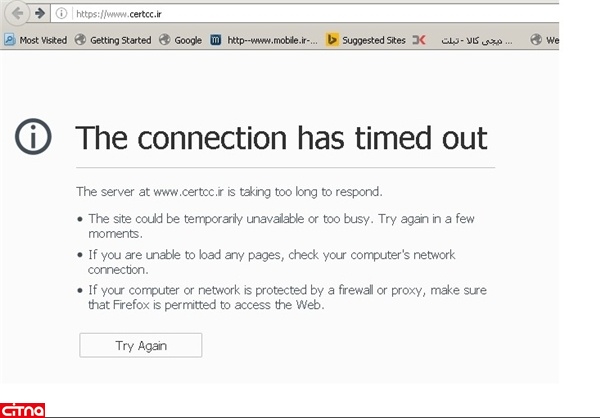Open the Most Visited bookmarks folder
The image size is (600, 418).
pos(36,41)
